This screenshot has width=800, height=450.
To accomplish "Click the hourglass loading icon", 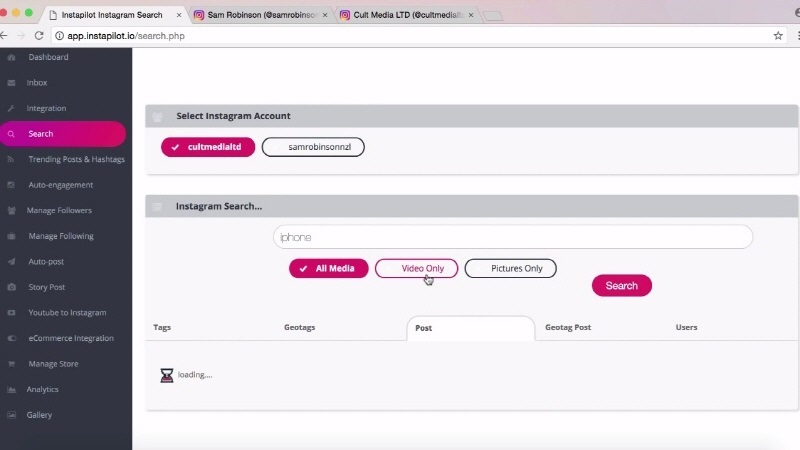I will tap(167, 376).
